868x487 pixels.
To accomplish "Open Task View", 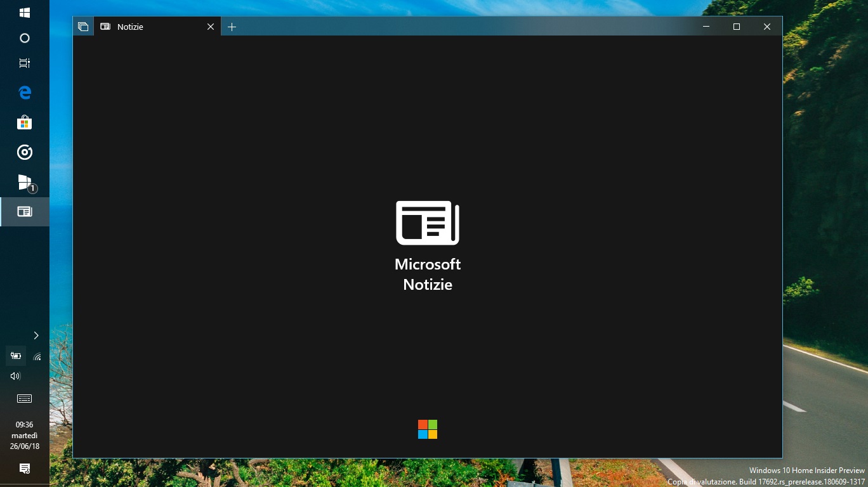I will (x=25, y=63).
